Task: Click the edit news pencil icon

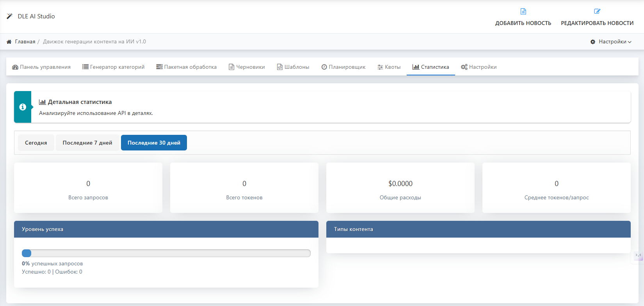Action: tap(597, 11)
